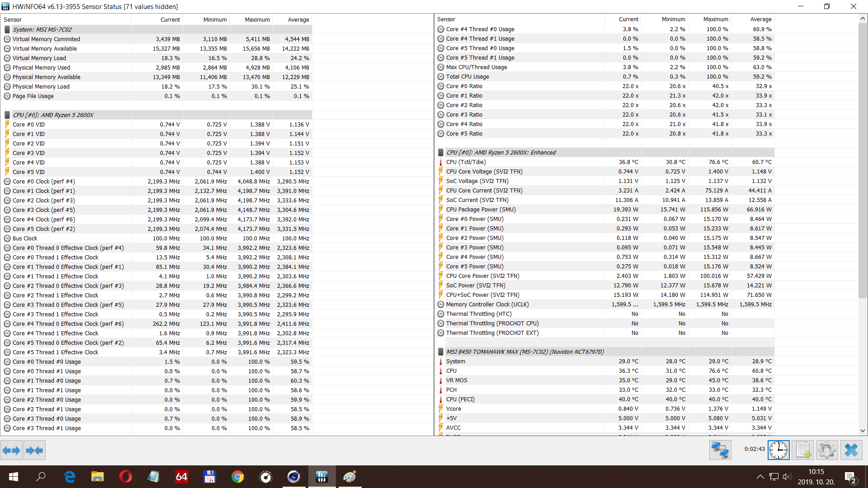
Task: Click the right panel Average column header
Action: coord(752,19)
